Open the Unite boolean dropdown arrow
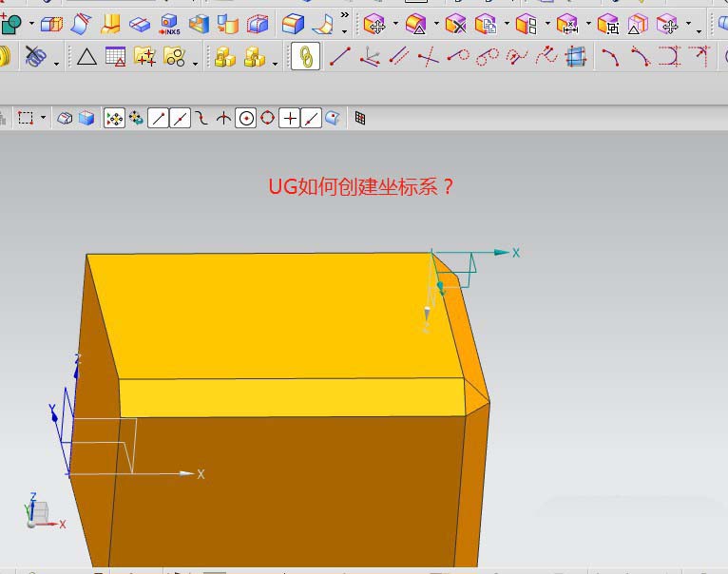The image size is (728, 574). 31,23
